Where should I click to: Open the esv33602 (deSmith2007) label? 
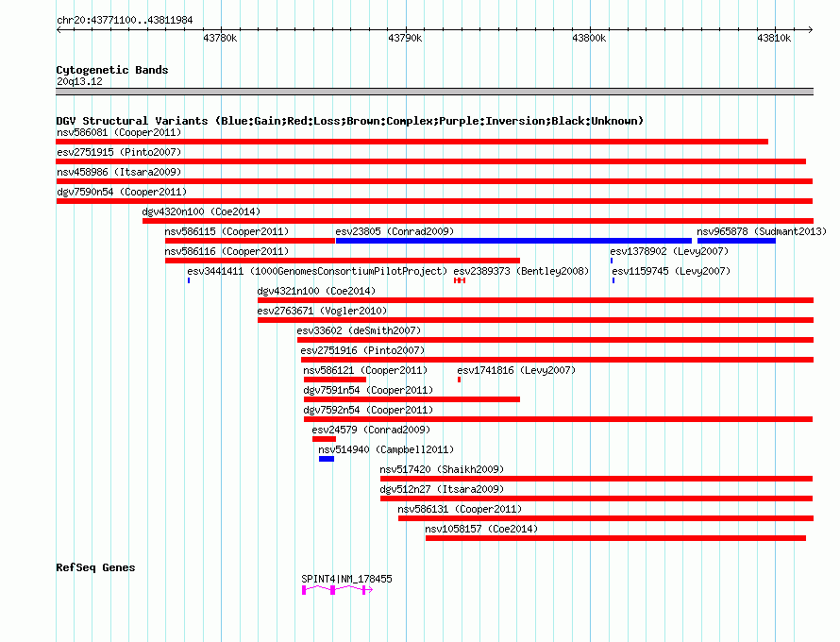click(x=359, y=330)
